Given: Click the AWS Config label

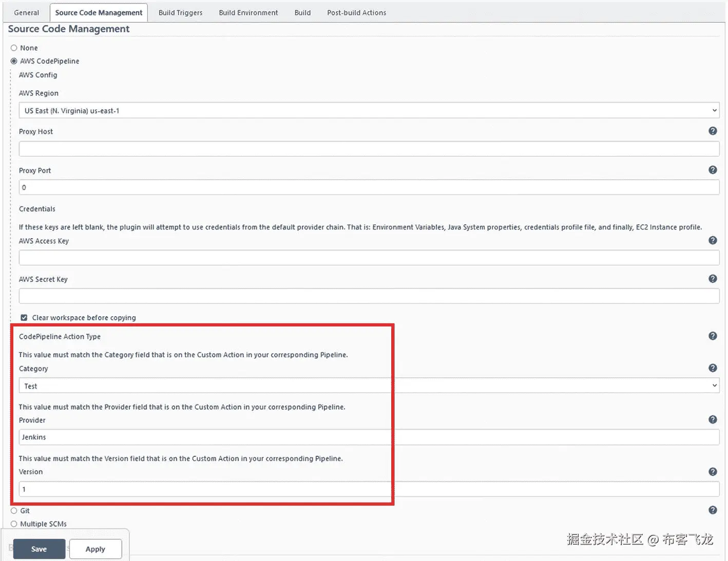Looking at the screenshot, I should click(38, 75).
